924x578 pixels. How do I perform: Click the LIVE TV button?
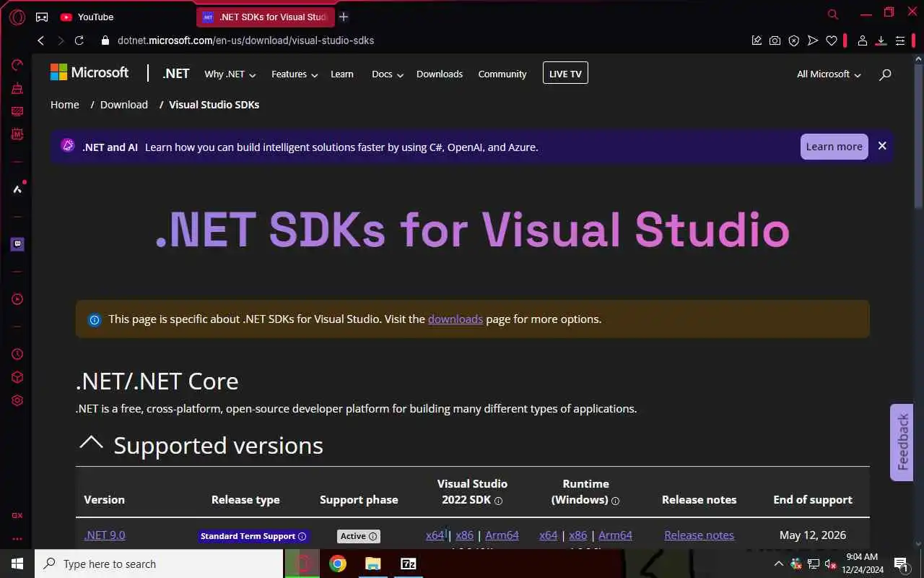pos(565,73)
